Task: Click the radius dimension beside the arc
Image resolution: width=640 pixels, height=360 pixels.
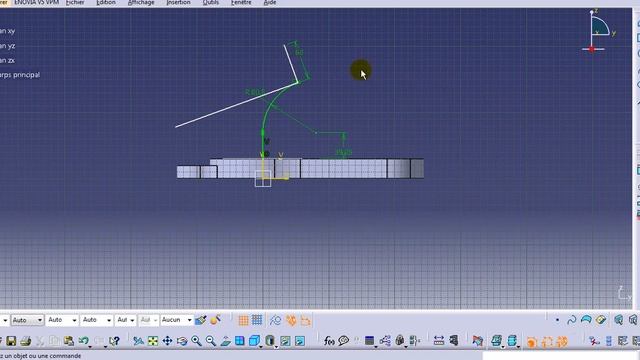Action: click(x=255, y=92)
